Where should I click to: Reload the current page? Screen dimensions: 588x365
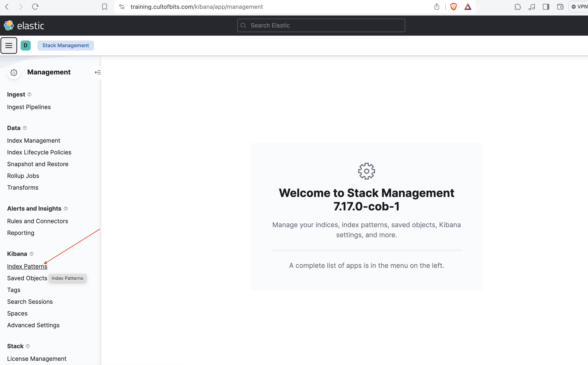pos(35,7)
